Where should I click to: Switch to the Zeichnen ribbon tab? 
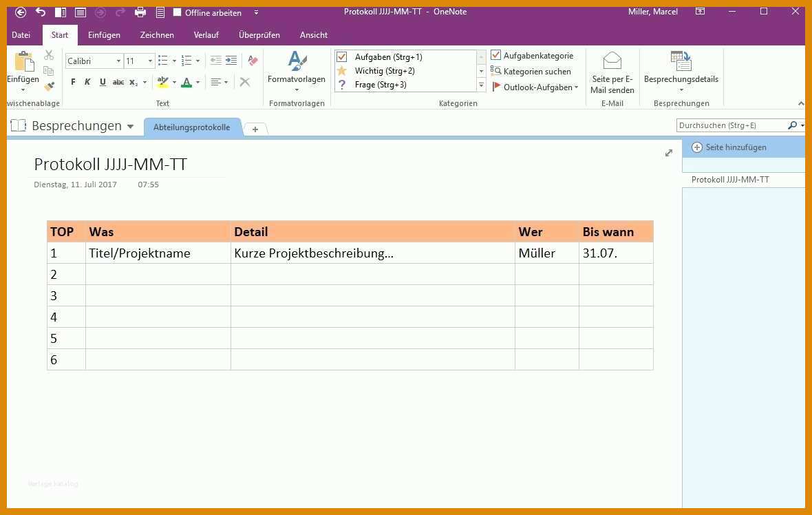click(x=157, y=34)
